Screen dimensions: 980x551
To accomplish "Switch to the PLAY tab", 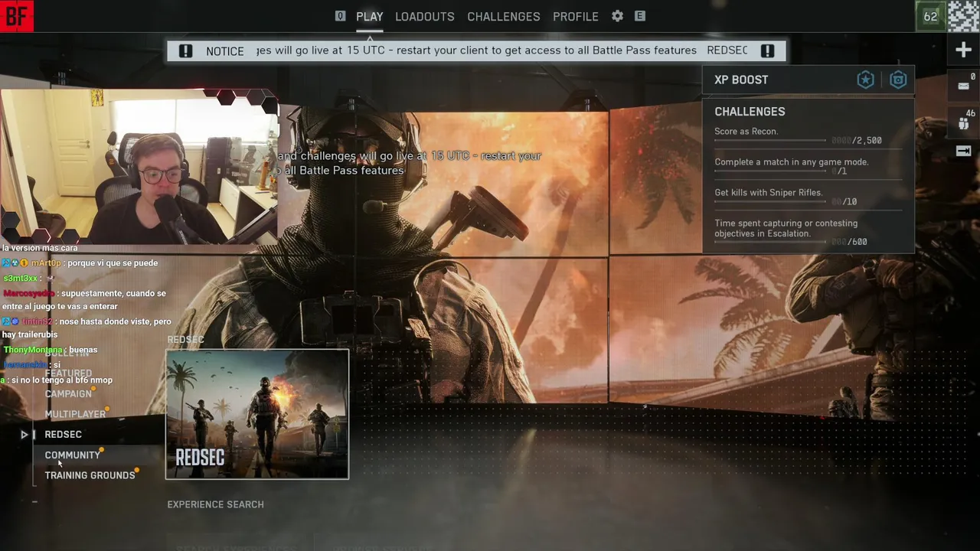I will tap(369, 16).
